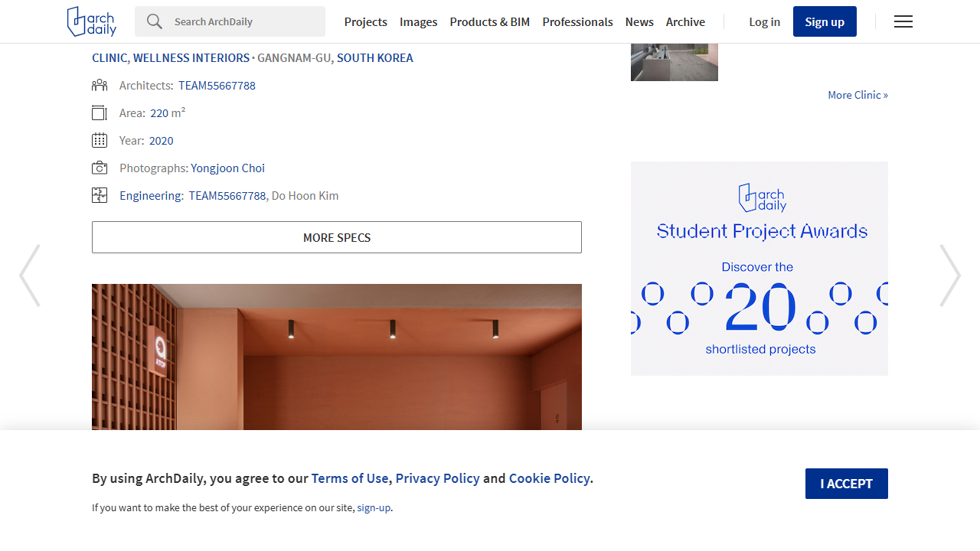Open the Projects menu item
Viewport: 980px width, 551px height.
pyautogui.click(x=365, y=21)
